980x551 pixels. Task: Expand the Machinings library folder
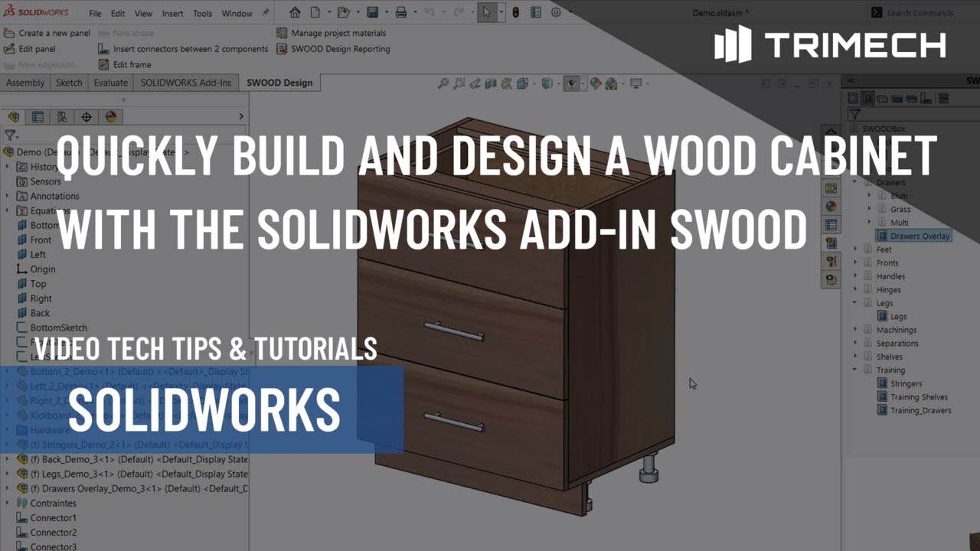[855, 330]
